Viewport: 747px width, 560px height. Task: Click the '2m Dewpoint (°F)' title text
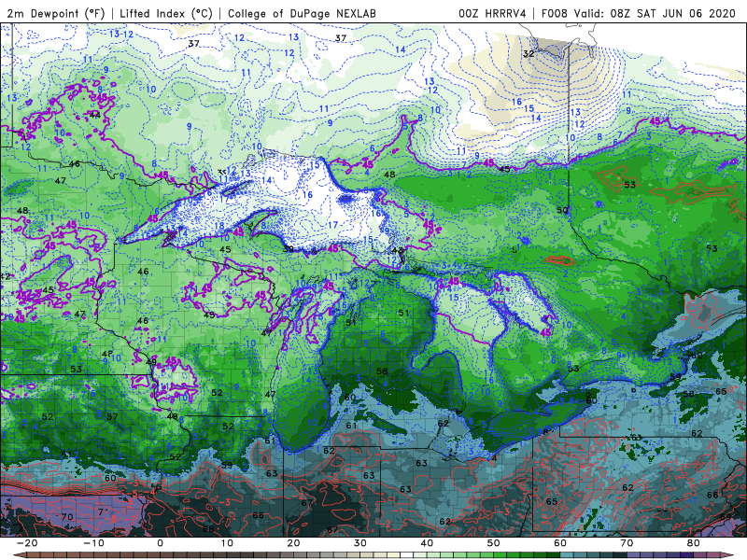[x=56, y=13]
